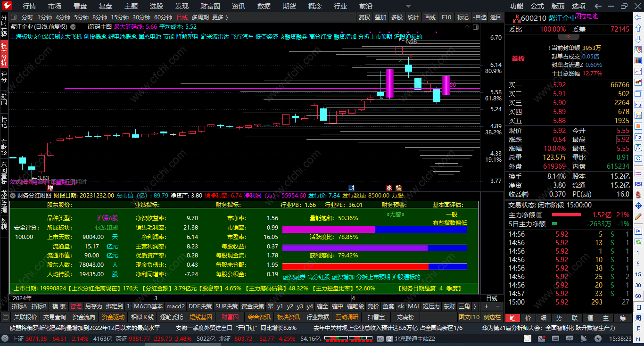Click the back arrow in title bar
Viewport: 644px width, 346px height.
tap(598, 6)
